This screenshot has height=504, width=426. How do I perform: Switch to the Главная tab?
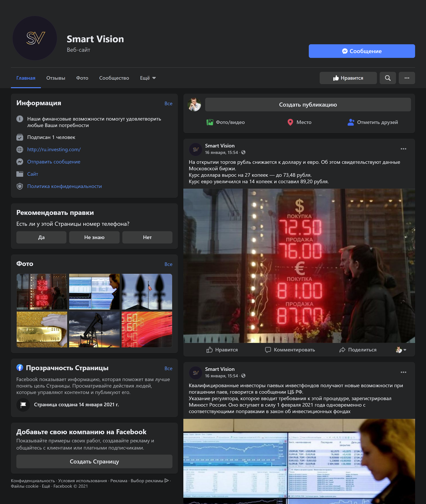click(x=26, y=78)
